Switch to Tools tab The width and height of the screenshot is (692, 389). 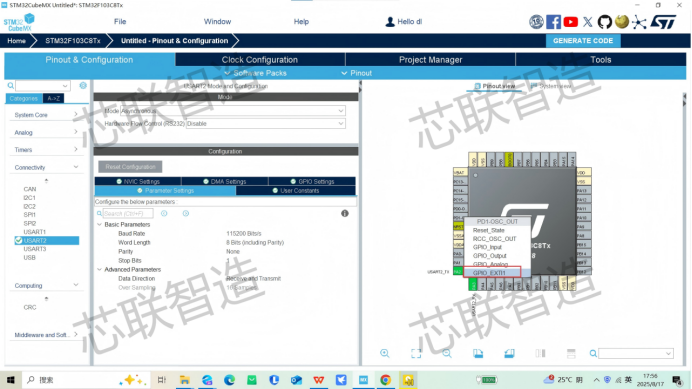click(x=601, y=60)
